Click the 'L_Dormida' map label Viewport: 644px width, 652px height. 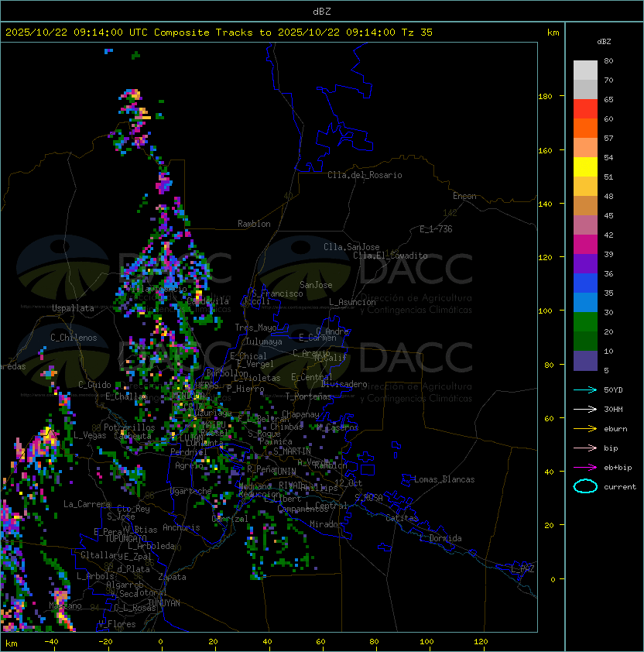tap(440, 538)
